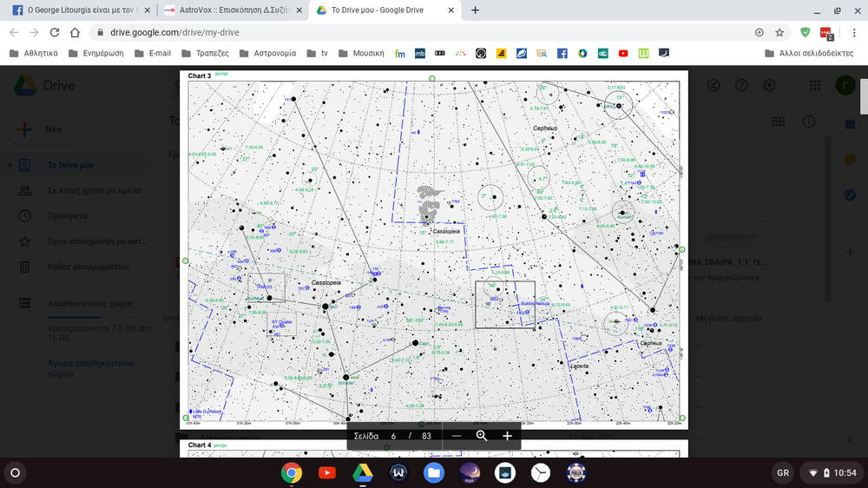Open the fm bookmark
The width and height of the screenshot is (868, 488).
click(399, 53)
